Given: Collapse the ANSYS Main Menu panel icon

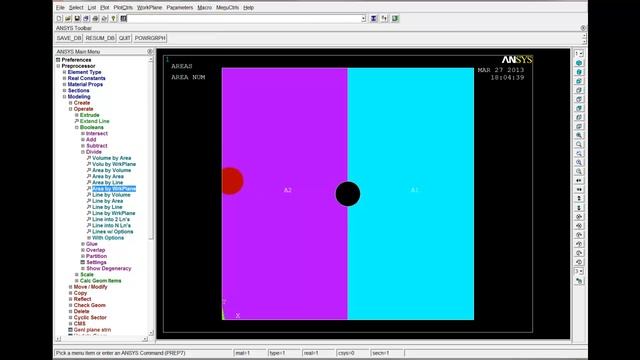Looking at the screenshot, I should pos(150,51).
